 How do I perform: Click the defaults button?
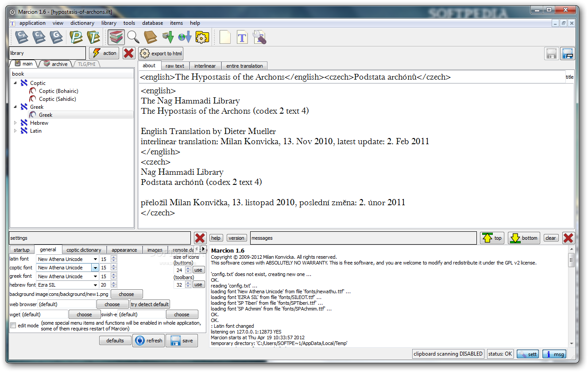[115, 341]
